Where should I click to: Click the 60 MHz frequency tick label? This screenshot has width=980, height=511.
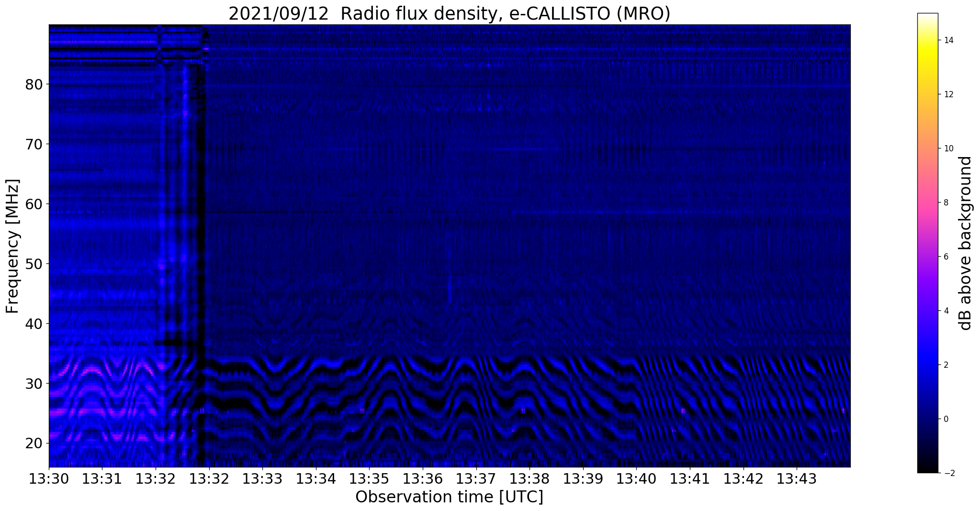(34, 204)
